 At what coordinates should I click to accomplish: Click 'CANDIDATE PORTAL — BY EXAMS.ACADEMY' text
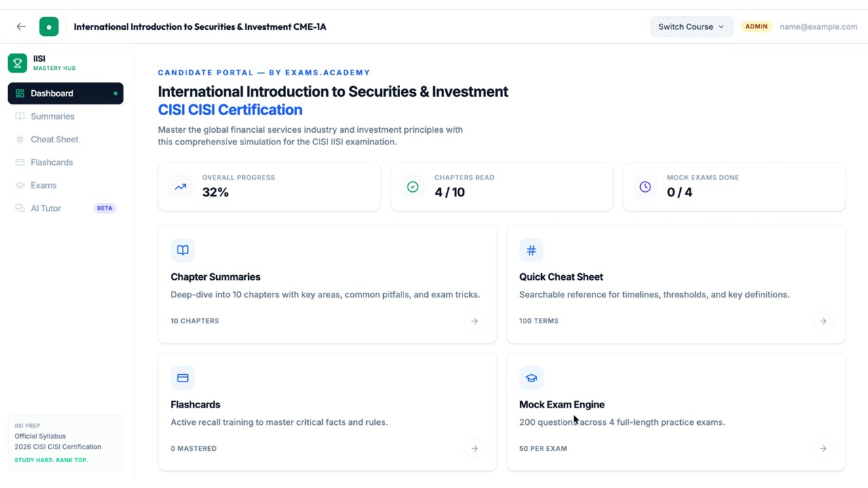pyautogui.click(x=264, y=73)
